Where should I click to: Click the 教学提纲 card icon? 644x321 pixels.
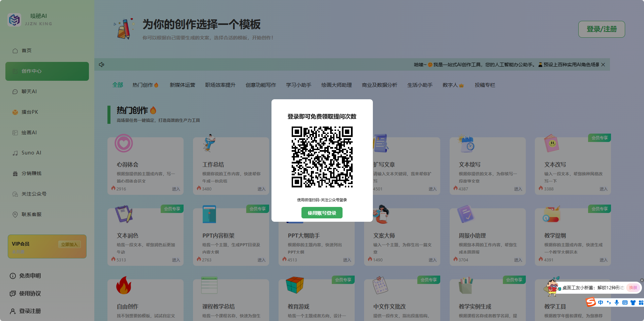[551, 214]
